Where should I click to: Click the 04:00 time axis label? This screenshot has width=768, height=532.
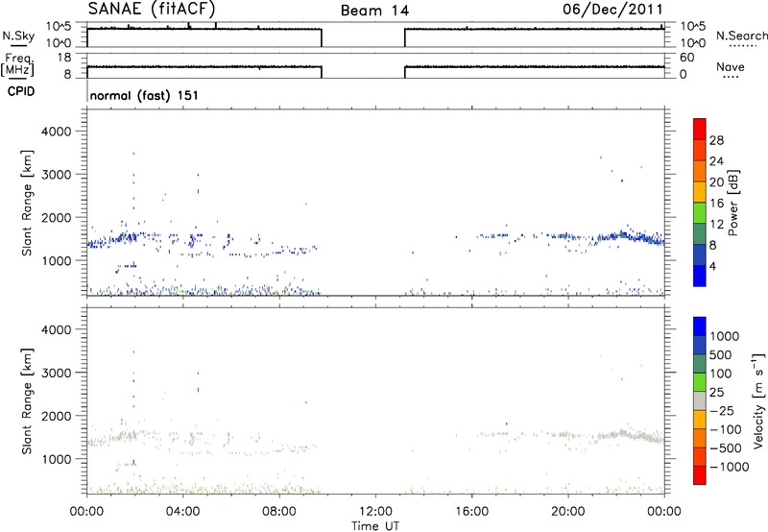tap(182, 512)
